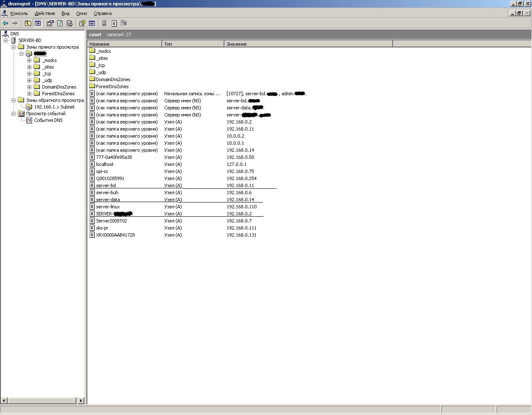Sort by the Значение column header
The height and width of the screenshot is (415, 532).
click(x=309, y=44)
